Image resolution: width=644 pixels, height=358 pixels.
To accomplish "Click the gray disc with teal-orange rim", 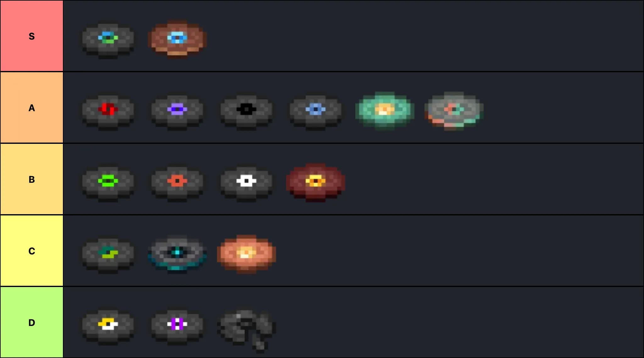I will [454, 111].
